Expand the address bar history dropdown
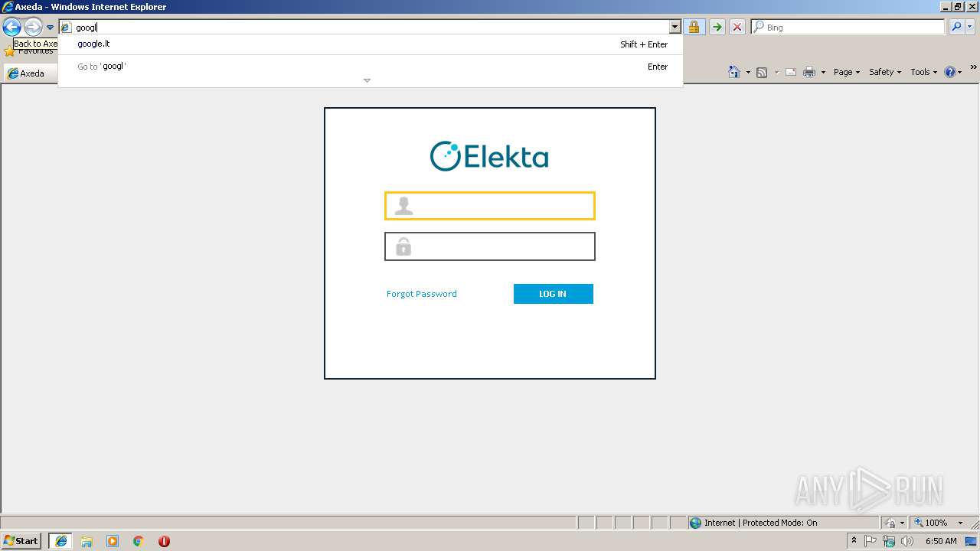Viewport: 980px width, 551px height. [675, 28]
